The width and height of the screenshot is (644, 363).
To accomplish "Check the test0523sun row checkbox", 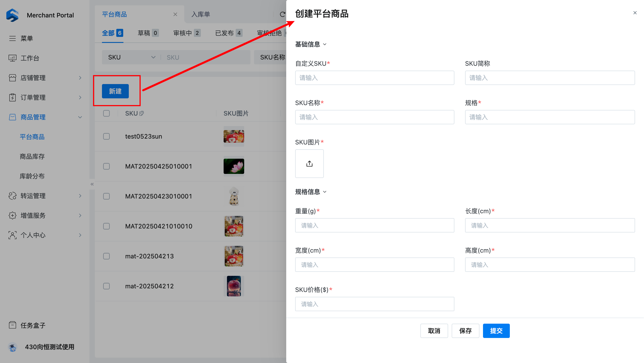I will (106, 136).
